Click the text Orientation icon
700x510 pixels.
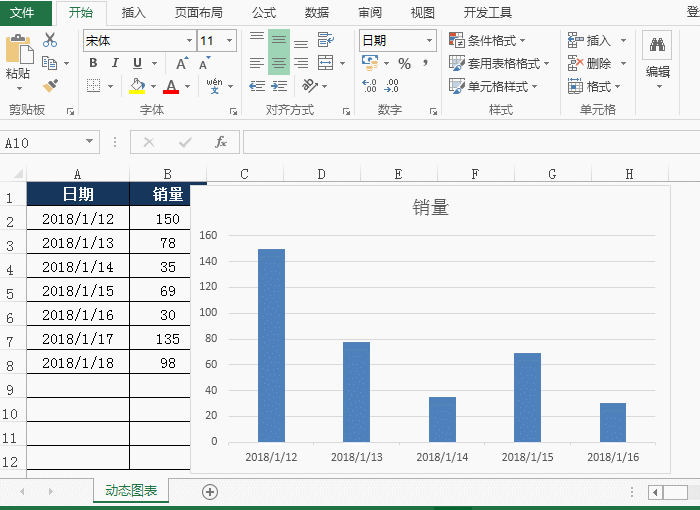[x=310, y=85]
